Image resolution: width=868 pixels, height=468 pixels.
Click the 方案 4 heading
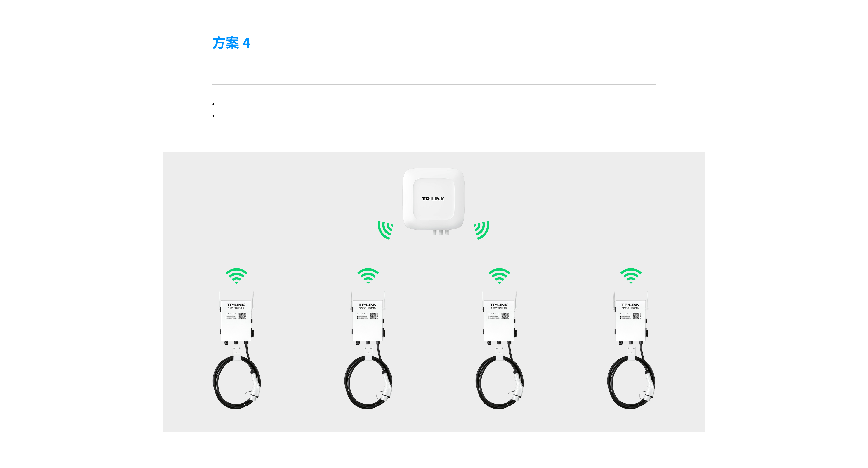231,43
